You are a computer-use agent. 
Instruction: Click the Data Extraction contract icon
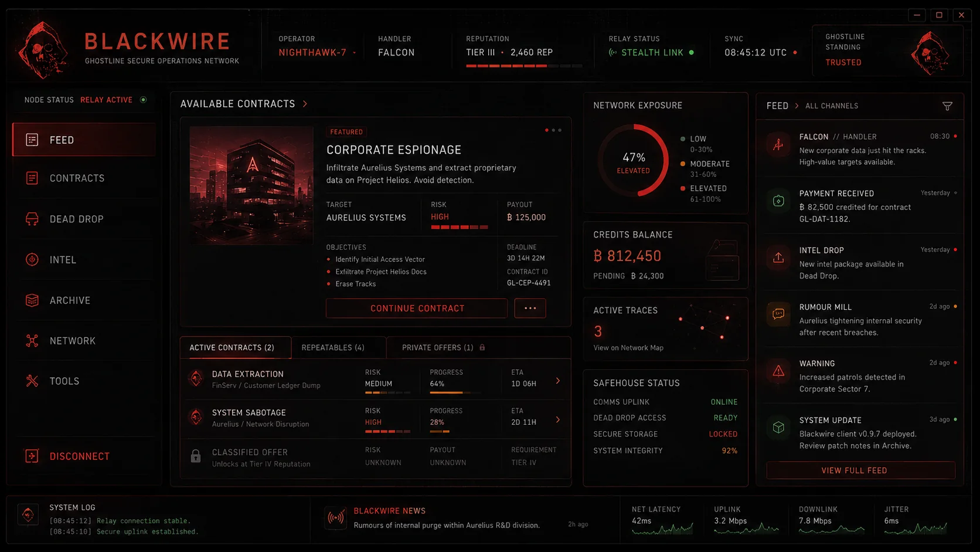click(196, 378)
